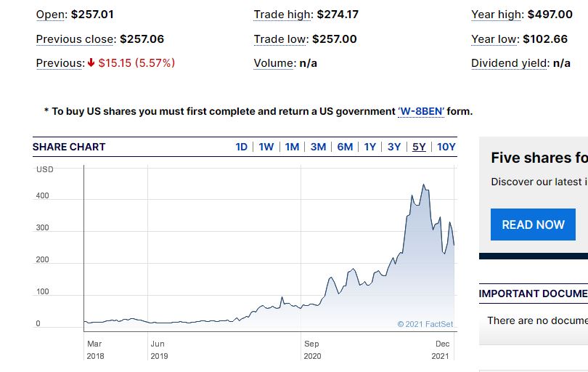Click the Previous close label
Viewport: 588px width, 372px height.
pos(75,39)
